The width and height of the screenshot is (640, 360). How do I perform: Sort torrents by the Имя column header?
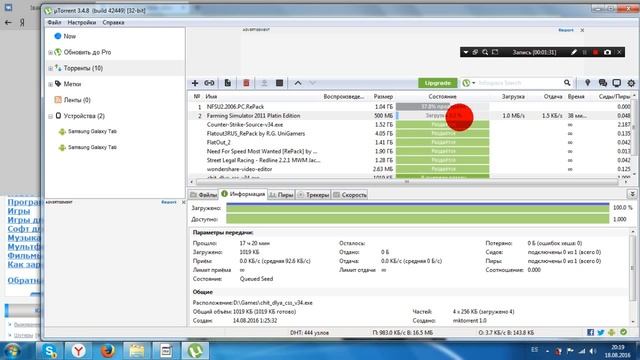(x=211, y=97)
